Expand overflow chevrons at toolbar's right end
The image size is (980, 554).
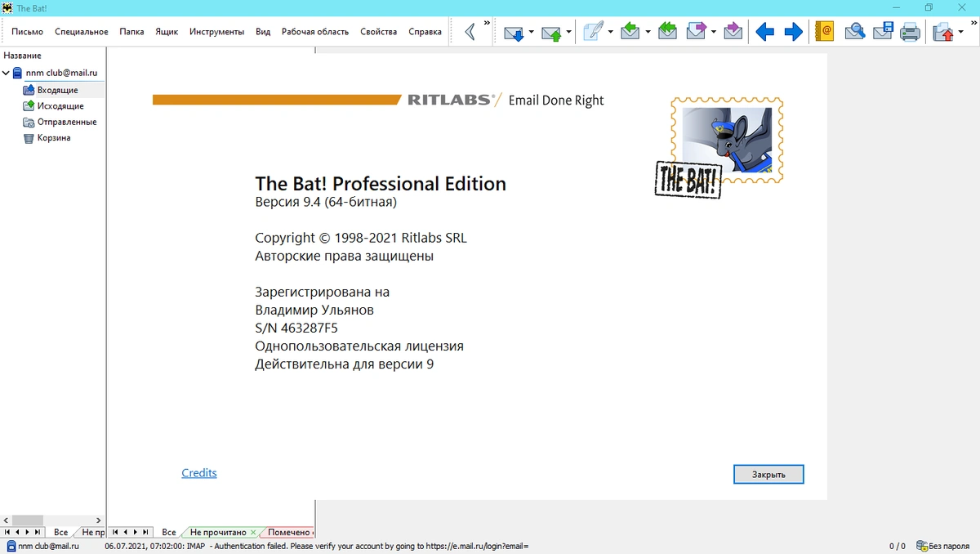[973, 23]
